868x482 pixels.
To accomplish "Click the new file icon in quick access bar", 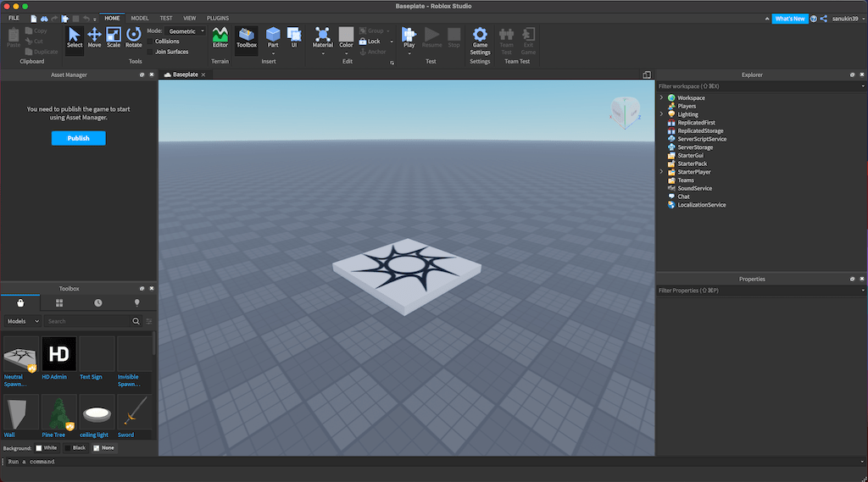I will coord(34,19).
